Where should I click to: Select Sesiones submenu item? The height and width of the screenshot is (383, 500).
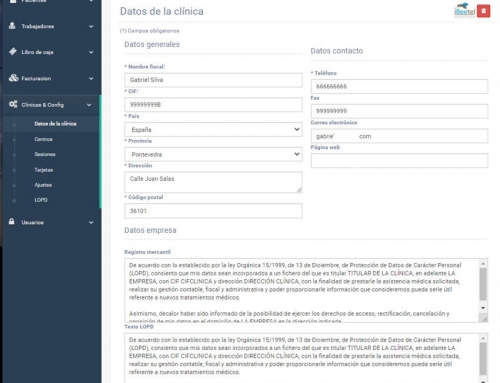[x=45, y=154]
